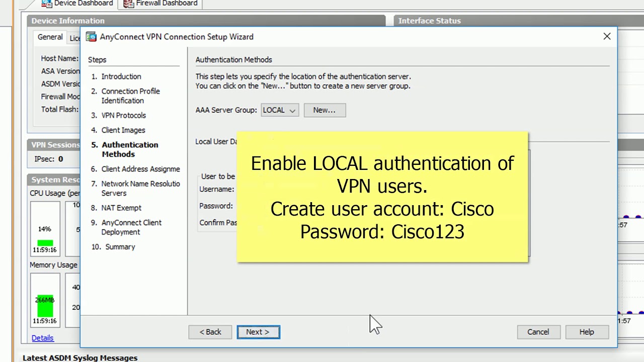Click the Next button in the wizard

[258, 332]
